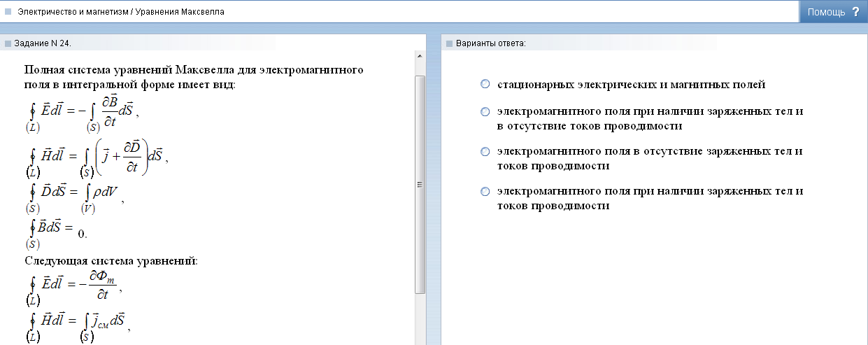Click the scroll-up arrow of the task panel
The image size is (868, 345).
coord(420,55)
